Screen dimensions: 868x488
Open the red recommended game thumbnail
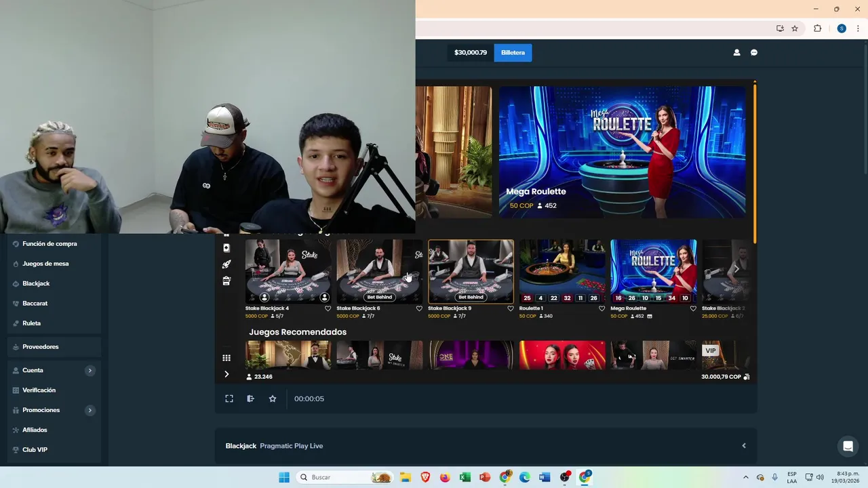pos(562,355)
